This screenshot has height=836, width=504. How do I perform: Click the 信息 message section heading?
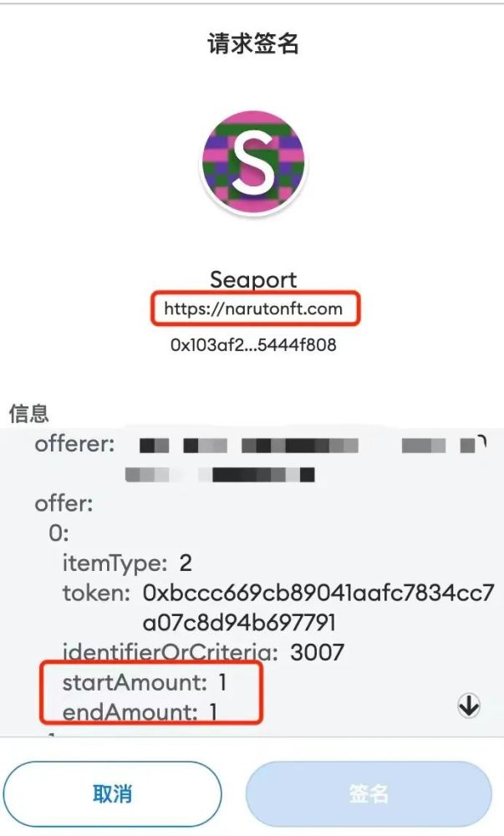pos(28,413)
